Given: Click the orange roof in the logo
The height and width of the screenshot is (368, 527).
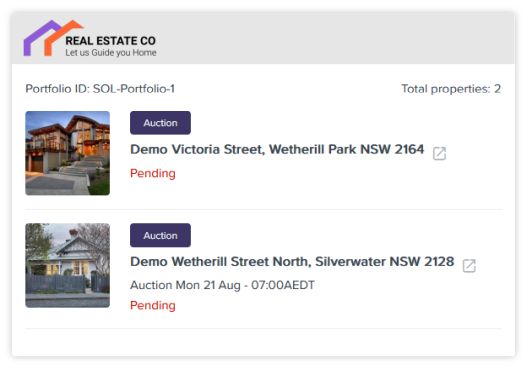Looking at the screenshot, I should point(62,35).
